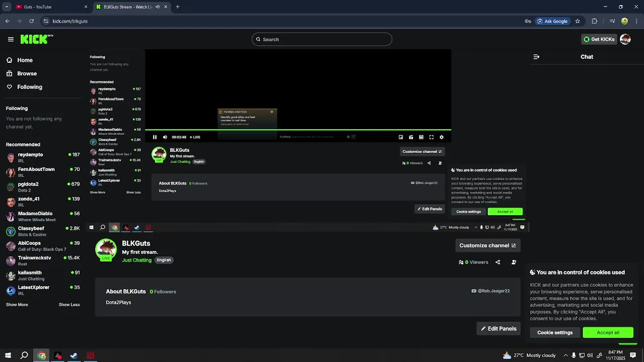
Task: Open the password key icon in the address bar
Action: tap(528, 21)
